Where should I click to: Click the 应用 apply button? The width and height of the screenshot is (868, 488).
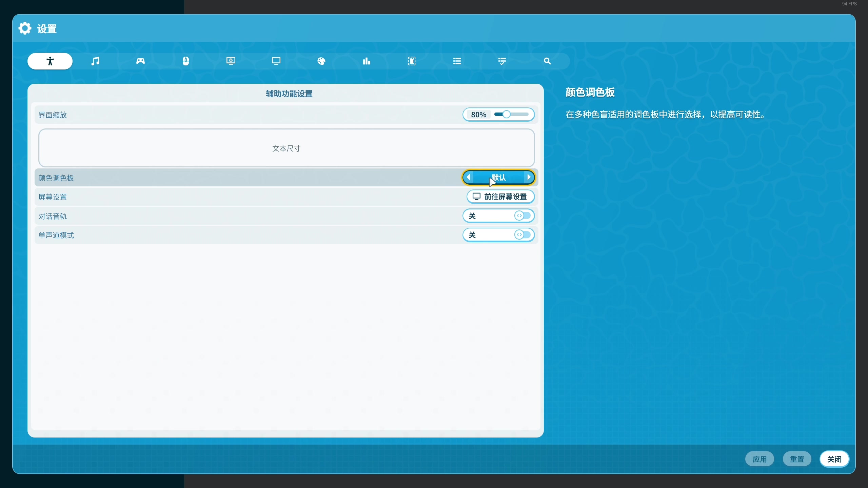(x=759, y=459)
